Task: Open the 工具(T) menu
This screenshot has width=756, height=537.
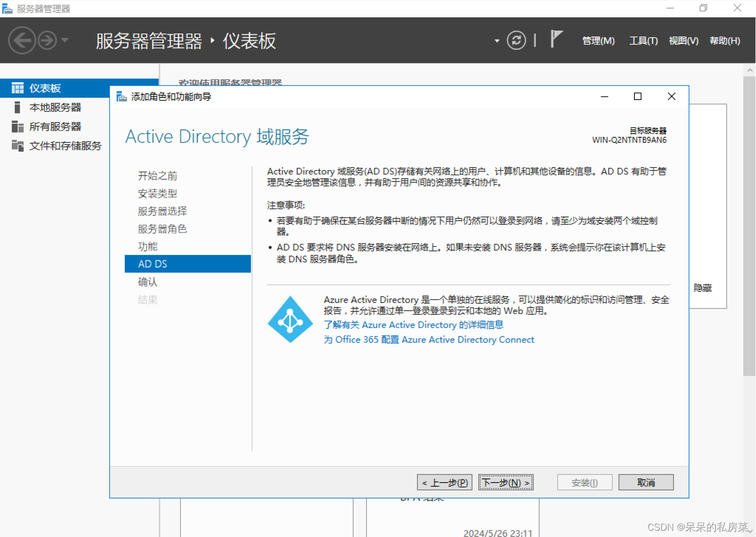Action: coord(643,41)
